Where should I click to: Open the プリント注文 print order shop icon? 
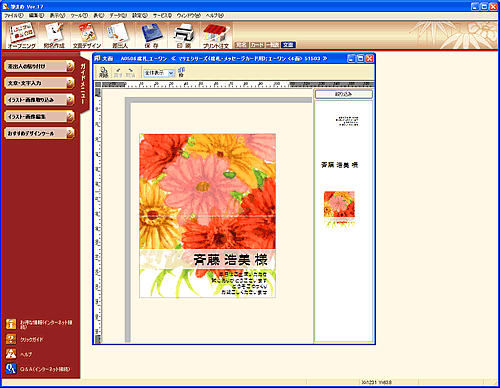(x=216, y=35)
